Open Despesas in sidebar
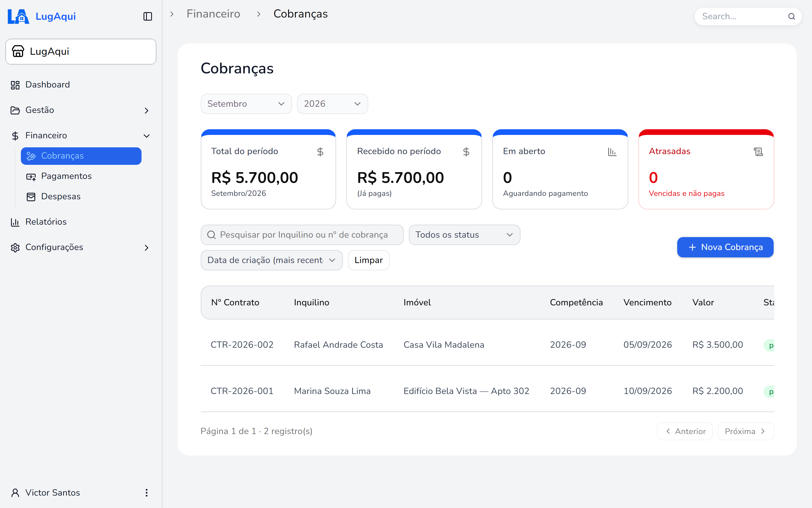The width and height of the screenshot is (812, 508). coord(81,196)
